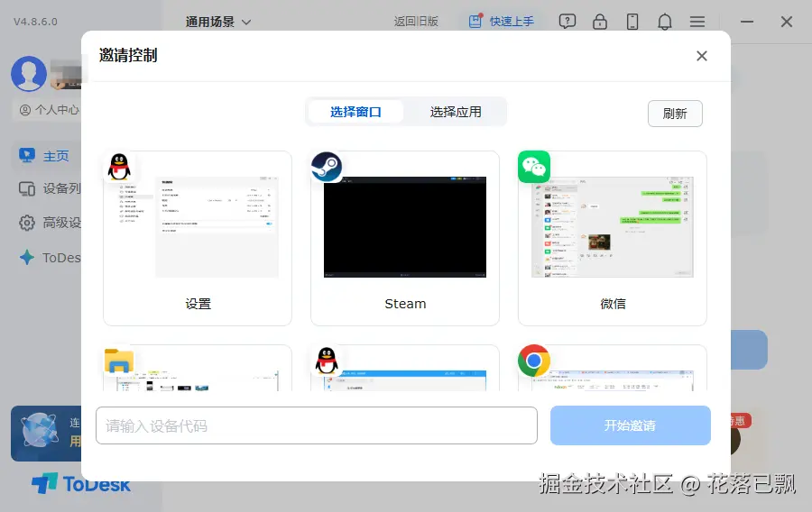Click the WeChat green icon
The height and width of the screenshot is (512, 812).
(534, 167)
